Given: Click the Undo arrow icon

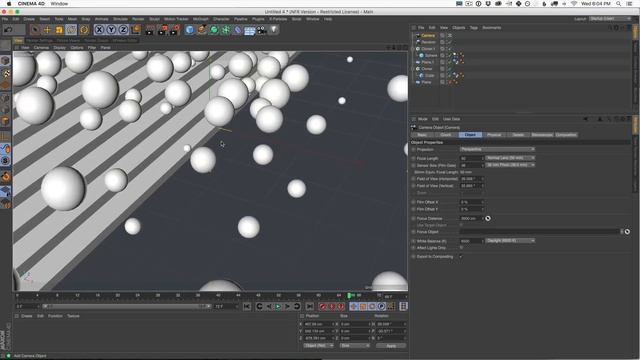Looking at the screenshot, I should tap(8, 30).
